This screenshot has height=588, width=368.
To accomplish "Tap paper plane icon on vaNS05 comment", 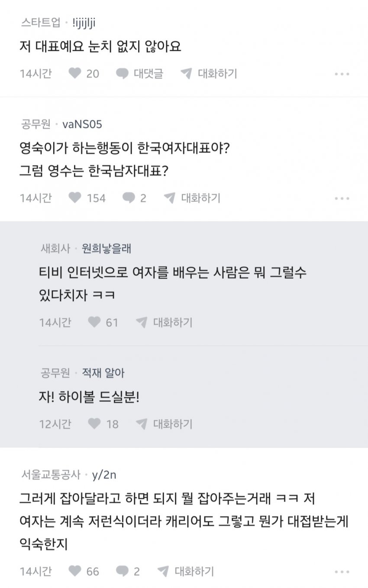I will [169, 198].
